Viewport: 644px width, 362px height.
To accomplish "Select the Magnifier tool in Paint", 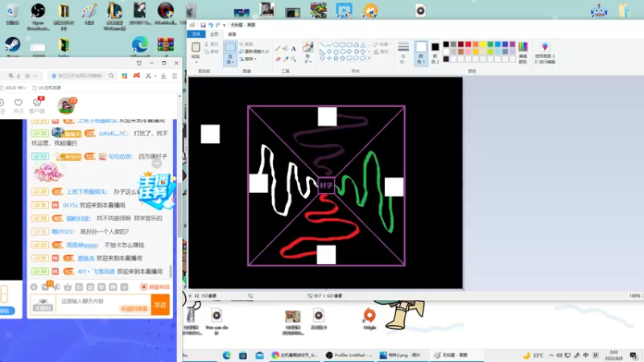I will [293, 59].
